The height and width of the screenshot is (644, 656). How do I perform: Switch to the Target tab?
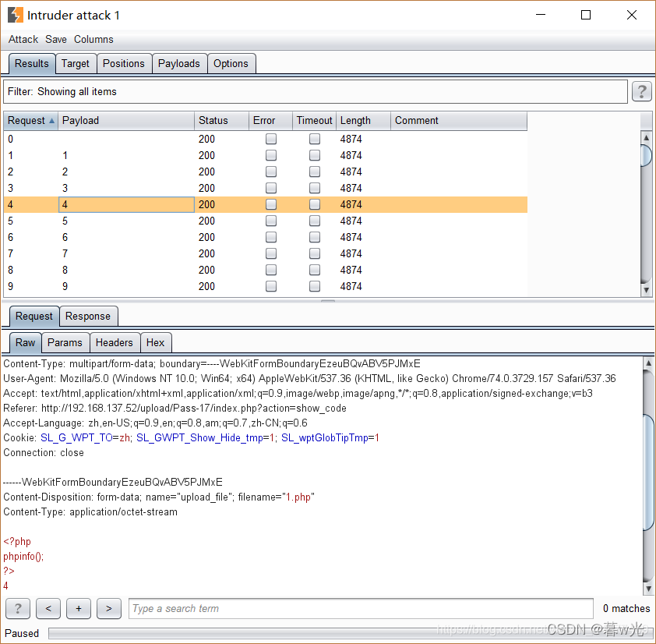(x=76, y=63)
